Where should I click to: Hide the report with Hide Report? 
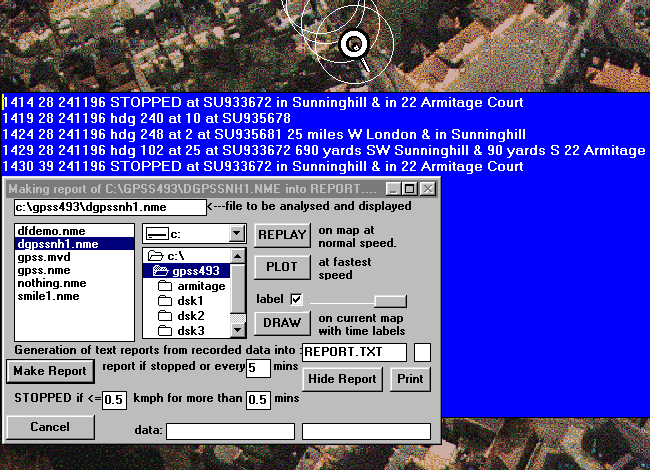[x=343, y=379]
